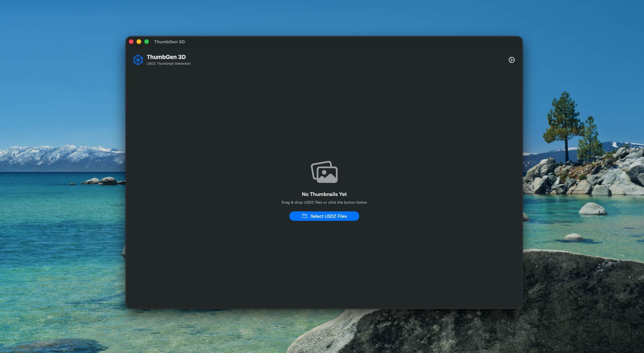Open preferences via the gear in the corner

512,60
